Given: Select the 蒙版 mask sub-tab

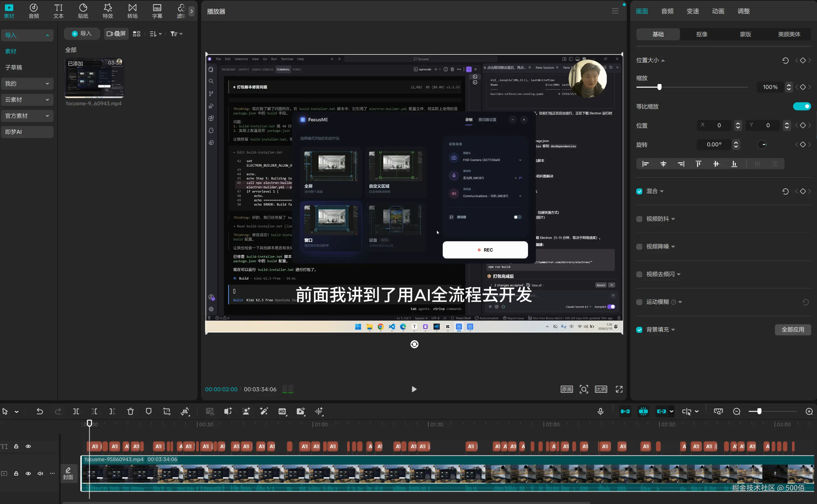Looking at the screenshot, I should [745, 34].
